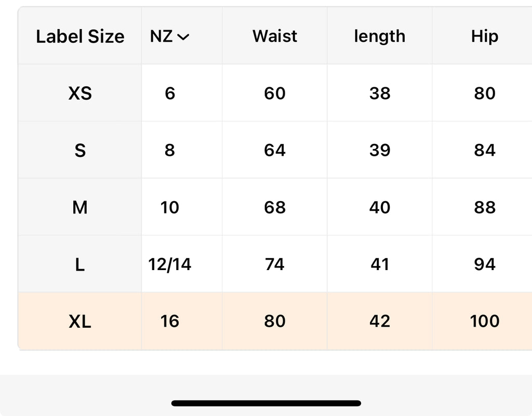Tap the NZ size 10 cell
Image resolution: width=532 pixels, height=416 pixels.
point(170,208)
